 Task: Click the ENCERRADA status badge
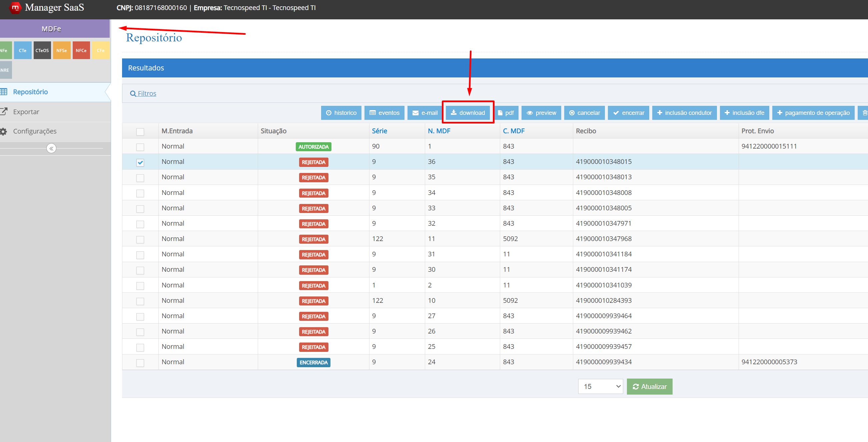(x=313, y=362)
